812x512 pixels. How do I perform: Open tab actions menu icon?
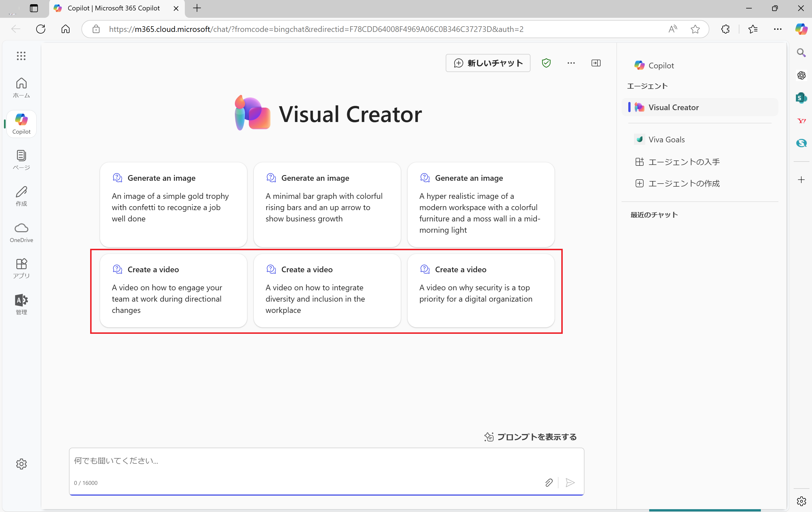pyautogui.click(x=34, y=8)
